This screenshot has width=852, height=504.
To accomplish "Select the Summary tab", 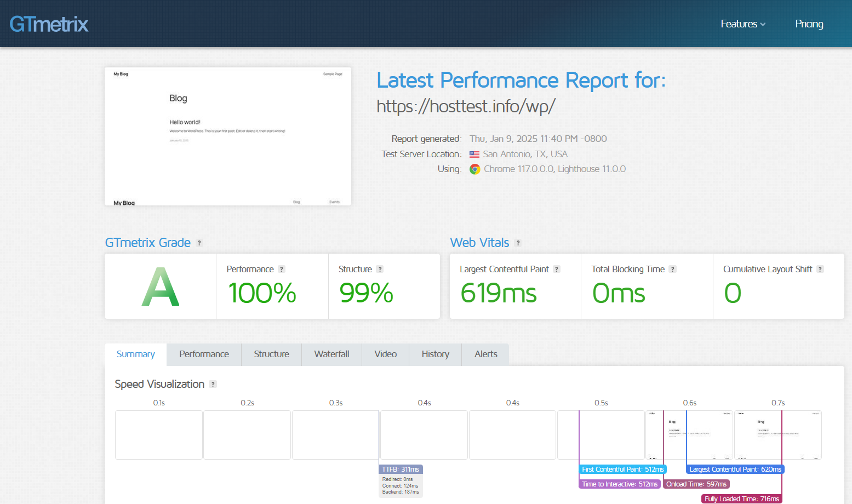I will (136, 354).
